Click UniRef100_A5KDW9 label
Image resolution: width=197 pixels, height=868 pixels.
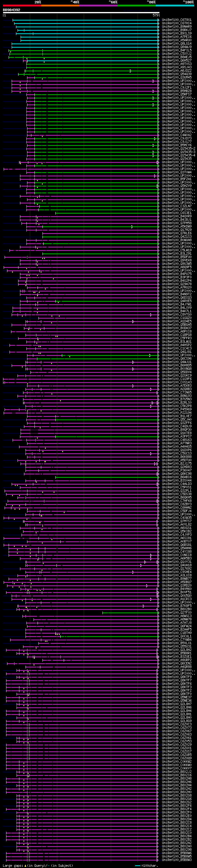click(176, 226)
